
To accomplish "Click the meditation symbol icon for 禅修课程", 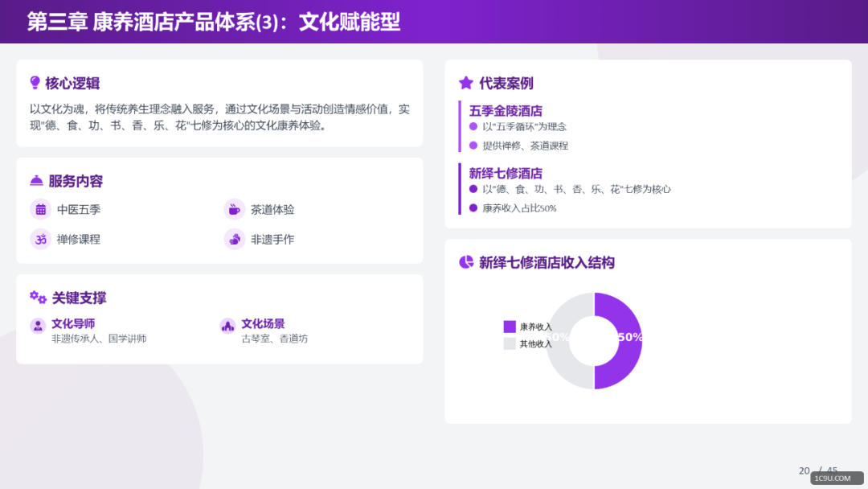I will point(40,239).
